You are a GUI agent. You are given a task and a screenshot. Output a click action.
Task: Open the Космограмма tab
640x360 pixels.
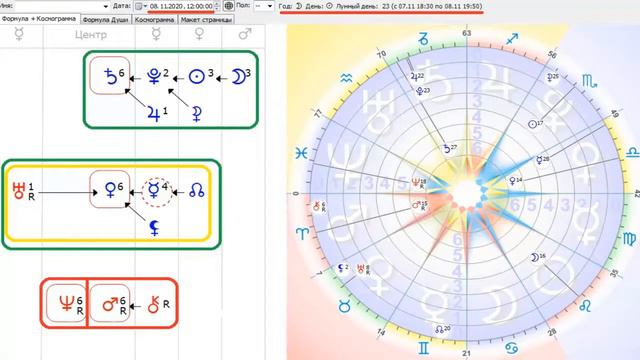coord(154,20)
